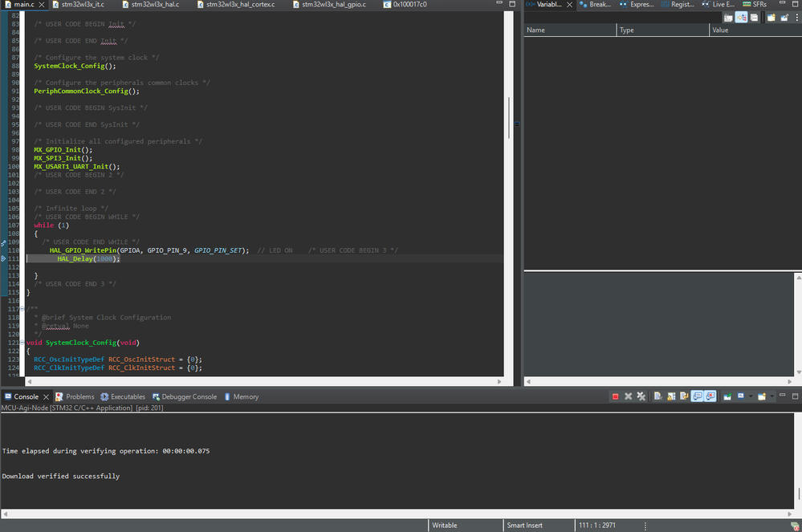Click the Value column header
The width and height of the screenshot is (802, 532).
coord(756,30)
